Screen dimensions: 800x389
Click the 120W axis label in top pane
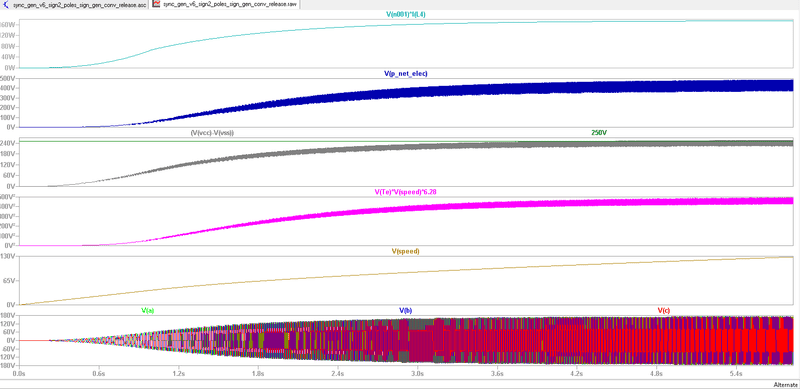(x=9, y=35)
